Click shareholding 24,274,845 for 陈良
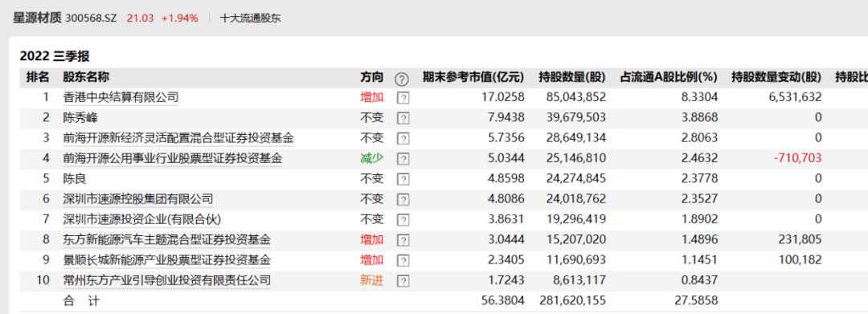Screen dimensions: 868x314 coord(575,178)
